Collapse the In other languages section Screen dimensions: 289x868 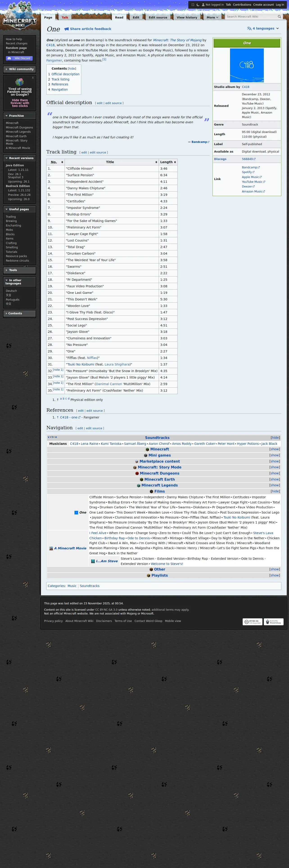[20, 282]
